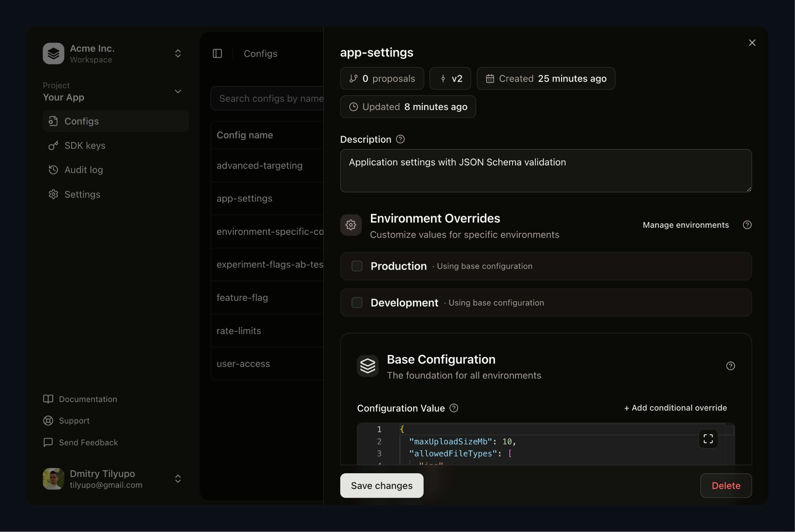Toggle the sidebar panel icon next to Configs
795x532 pixels.
217,53
